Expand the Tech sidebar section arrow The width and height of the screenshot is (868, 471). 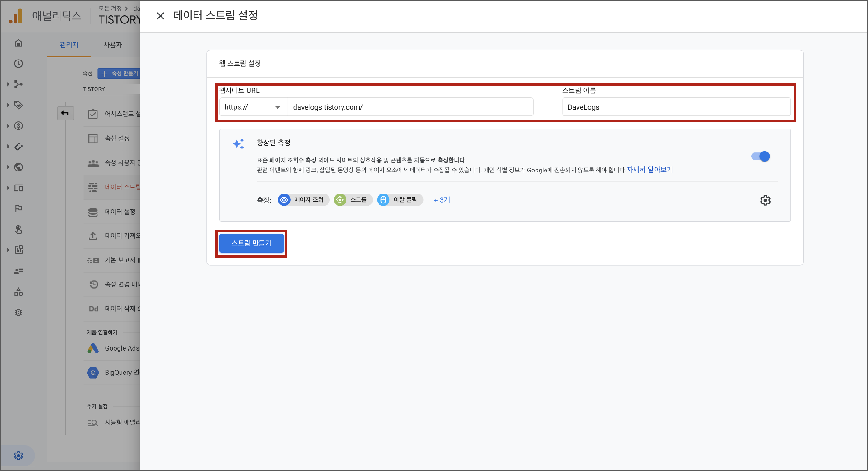coord(8,188)
